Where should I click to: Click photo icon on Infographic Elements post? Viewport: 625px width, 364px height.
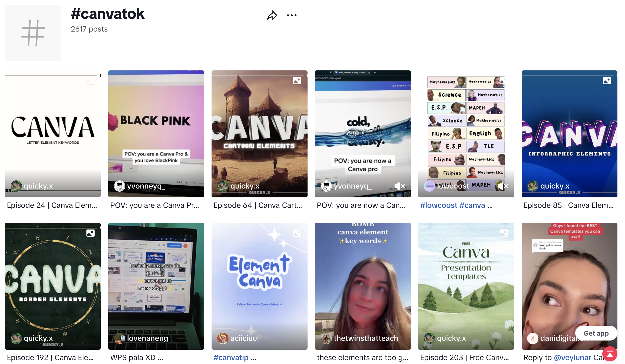point(607,81)
